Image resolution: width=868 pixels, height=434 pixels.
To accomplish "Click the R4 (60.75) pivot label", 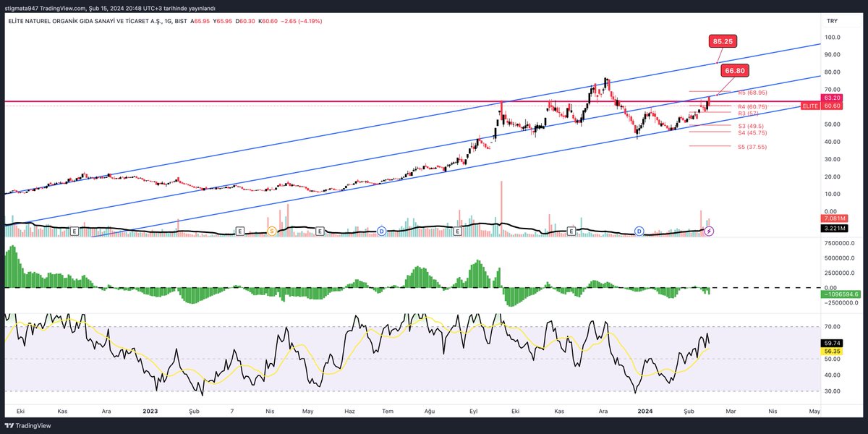I will coord(752,106).
